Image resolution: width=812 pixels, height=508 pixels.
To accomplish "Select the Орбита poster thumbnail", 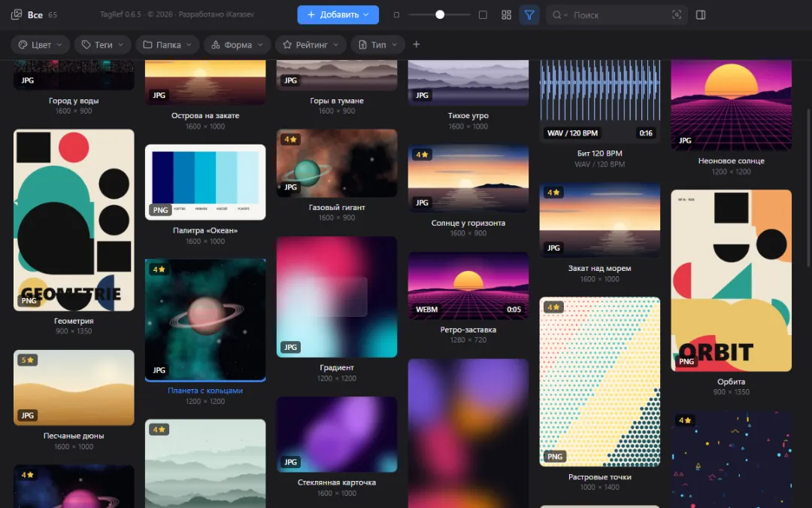I will 732,281.
